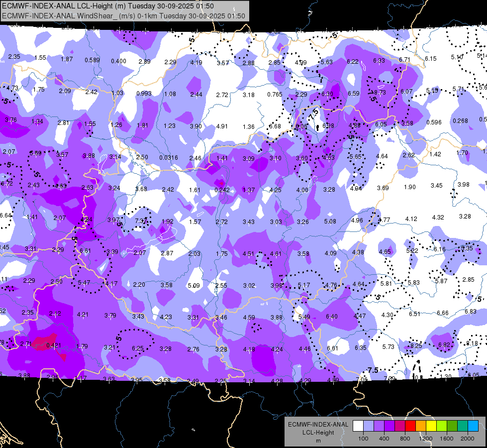Click the shear value '5.63'
Viewport: 487px width, 448px height.
[x=327, y=62]
